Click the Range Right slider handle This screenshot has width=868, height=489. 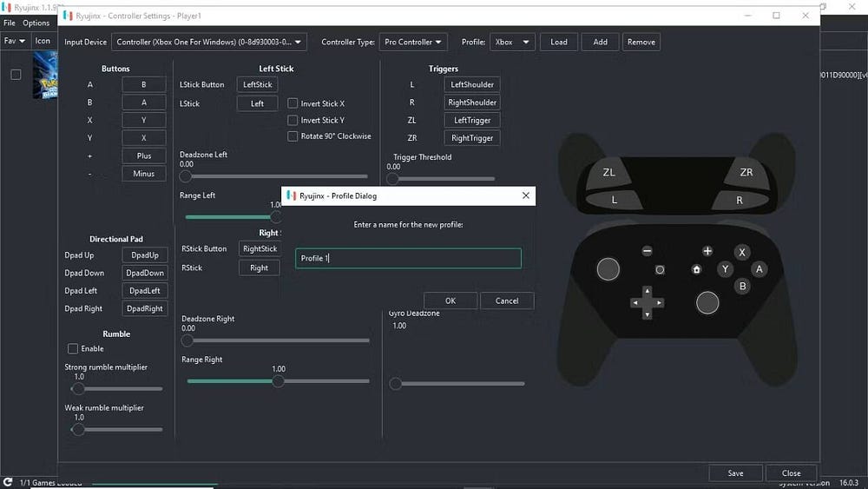tap(278, 380)
